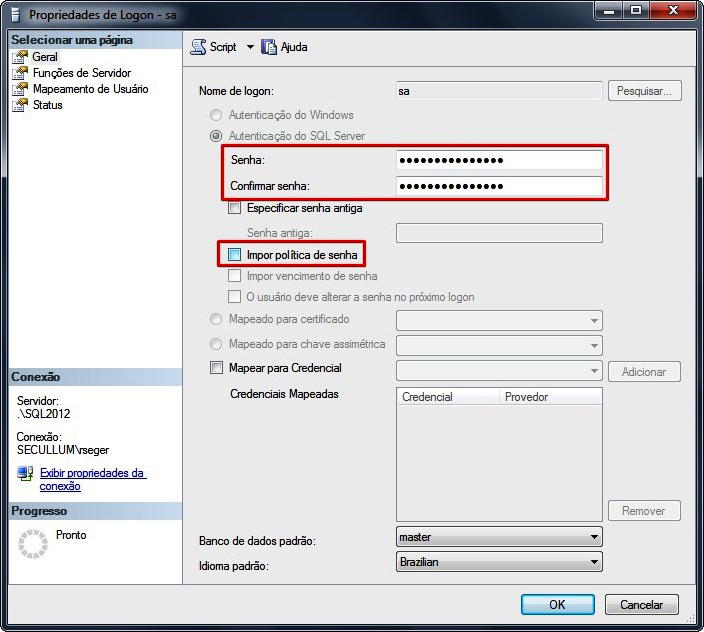Select the Geral page icon
Screen dimensions: 704x632
20,57
